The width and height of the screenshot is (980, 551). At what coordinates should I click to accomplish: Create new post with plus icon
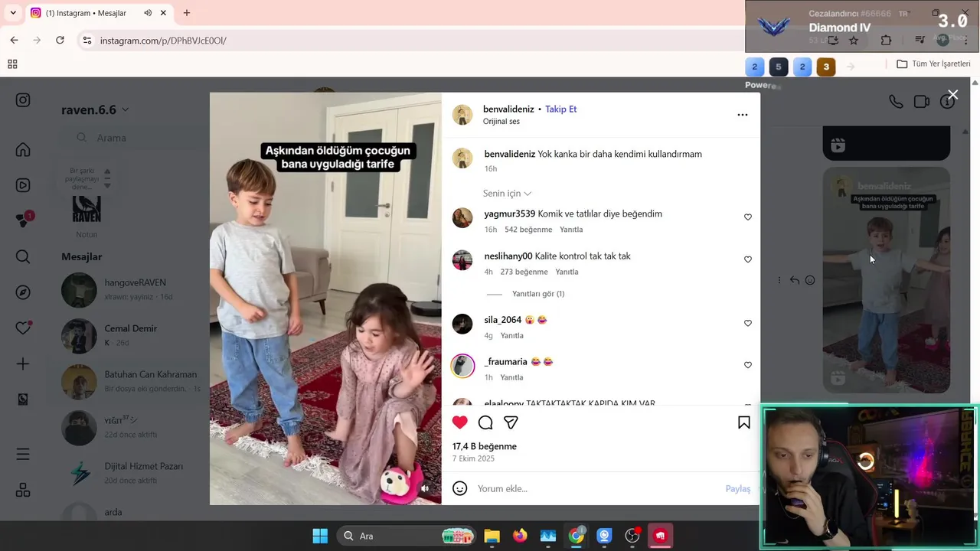[x=23, y=364]
